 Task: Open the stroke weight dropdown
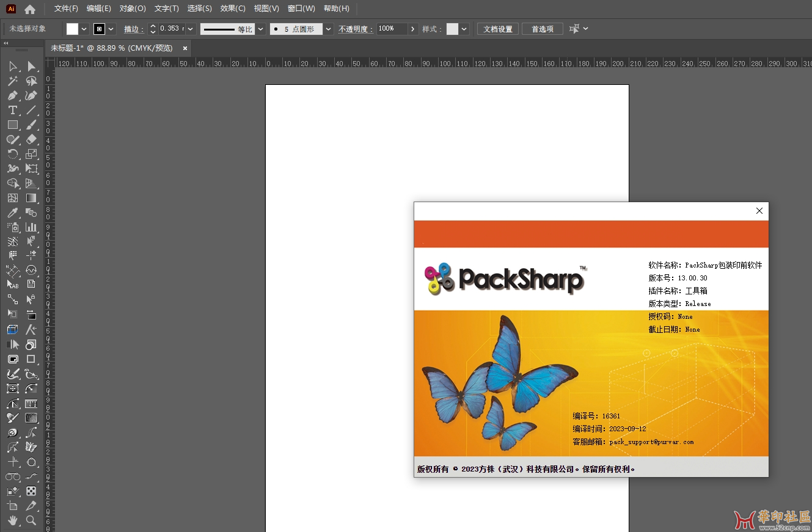191,29
